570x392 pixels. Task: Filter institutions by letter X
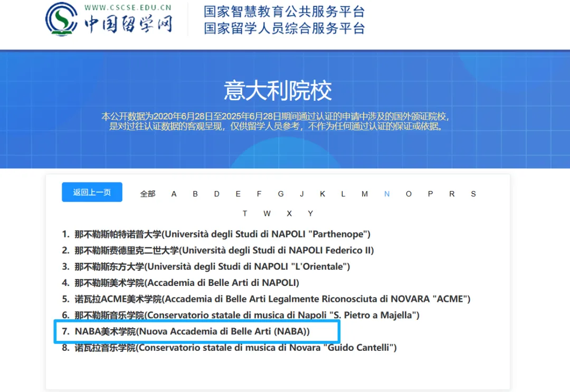(289, 214)
